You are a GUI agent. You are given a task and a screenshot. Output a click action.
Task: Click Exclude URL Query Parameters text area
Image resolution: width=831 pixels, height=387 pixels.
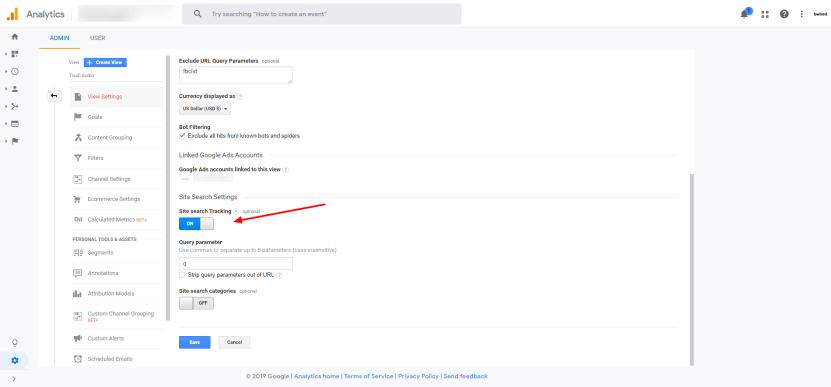[x=236, y=75]
